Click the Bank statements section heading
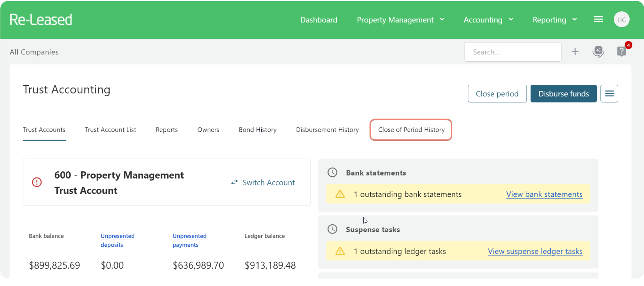Image resolution: width=644 pixels, height=286 pixels. pos(376,173)
